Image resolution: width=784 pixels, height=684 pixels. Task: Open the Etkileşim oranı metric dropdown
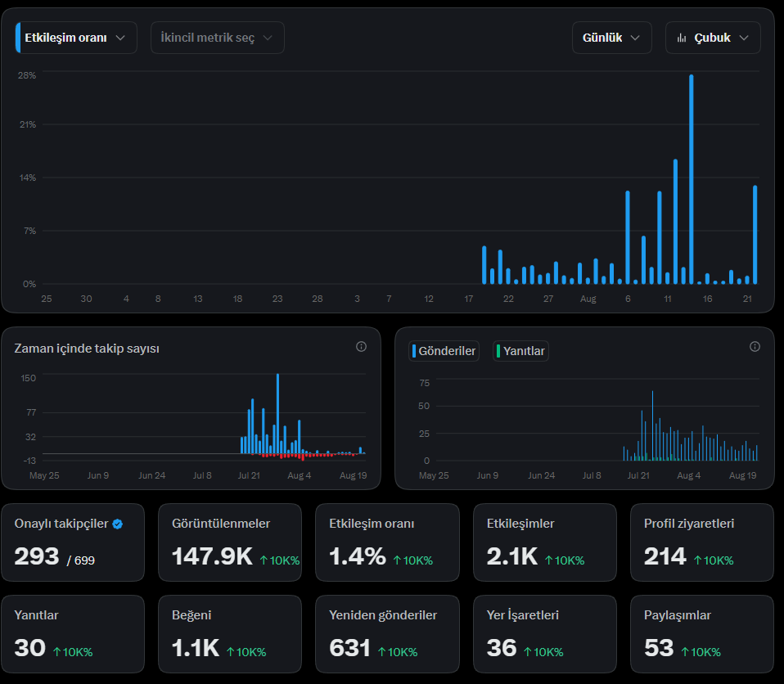76,38
